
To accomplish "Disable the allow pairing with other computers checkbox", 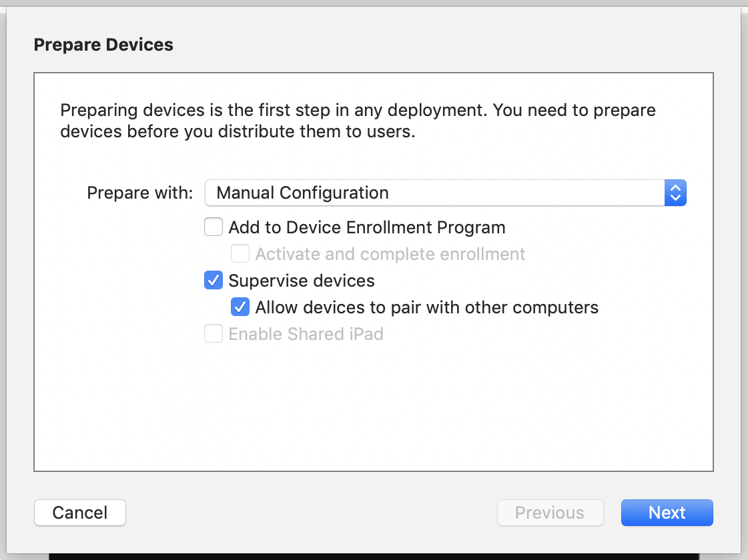I will 240,307.
